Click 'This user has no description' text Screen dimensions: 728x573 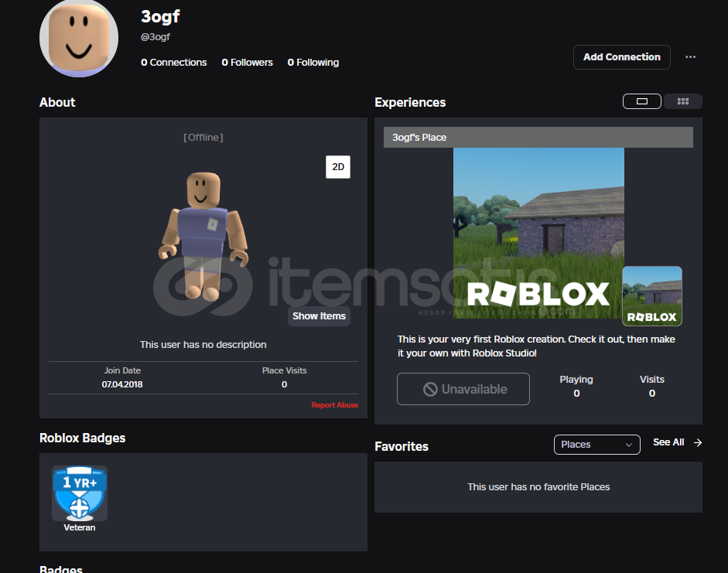tap(203, 345)
